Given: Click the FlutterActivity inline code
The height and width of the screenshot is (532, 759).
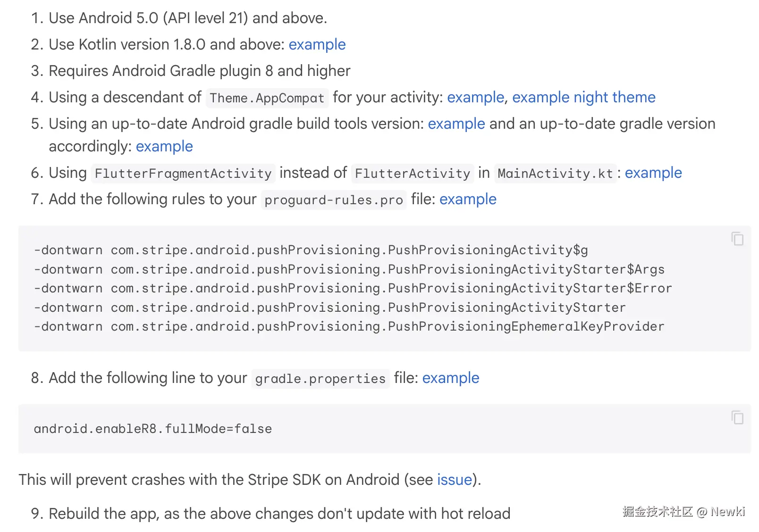Looking at the screenshot, I should pyautogui.click(x=412, y=174).
